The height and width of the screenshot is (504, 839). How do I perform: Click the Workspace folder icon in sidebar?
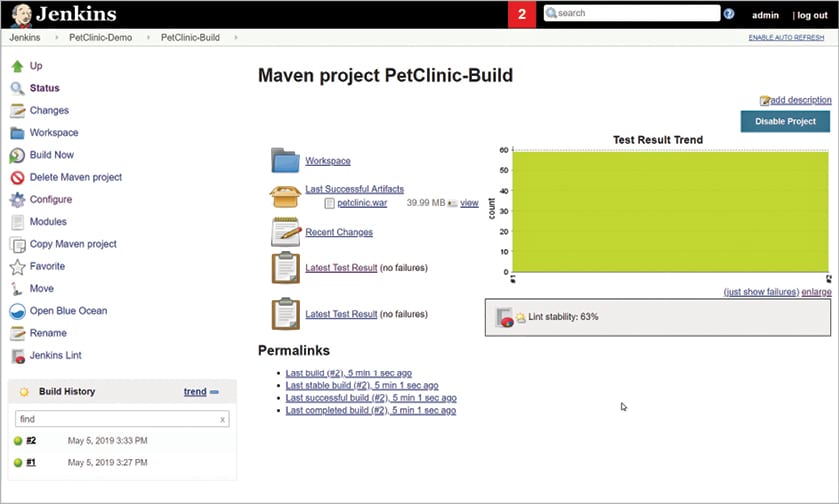(17, 133)
